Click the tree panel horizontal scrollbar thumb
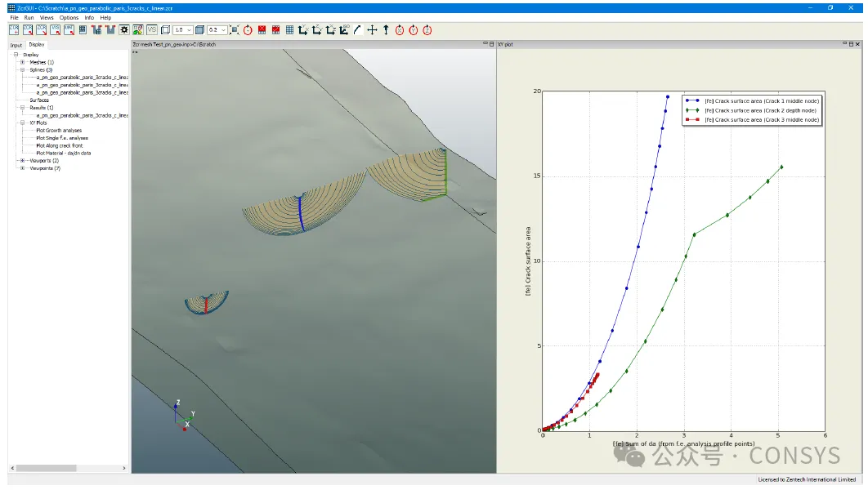 [46, 468]
